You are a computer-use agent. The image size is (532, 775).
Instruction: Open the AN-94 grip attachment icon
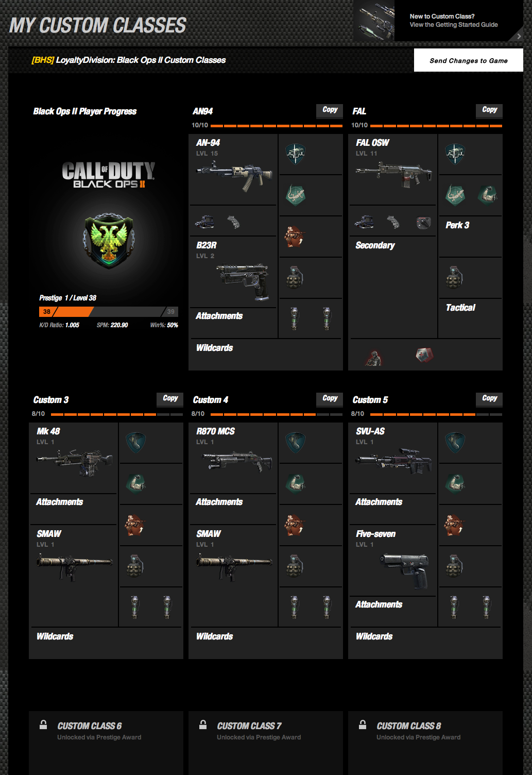point(233,222)
